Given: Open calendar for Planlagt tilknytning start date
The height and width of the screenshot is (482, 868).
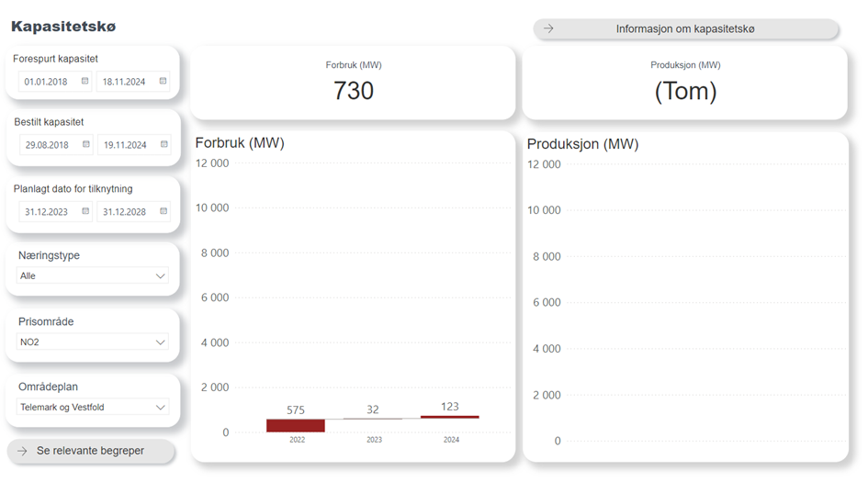Looking at the screenshot, I should coord(85,211).
